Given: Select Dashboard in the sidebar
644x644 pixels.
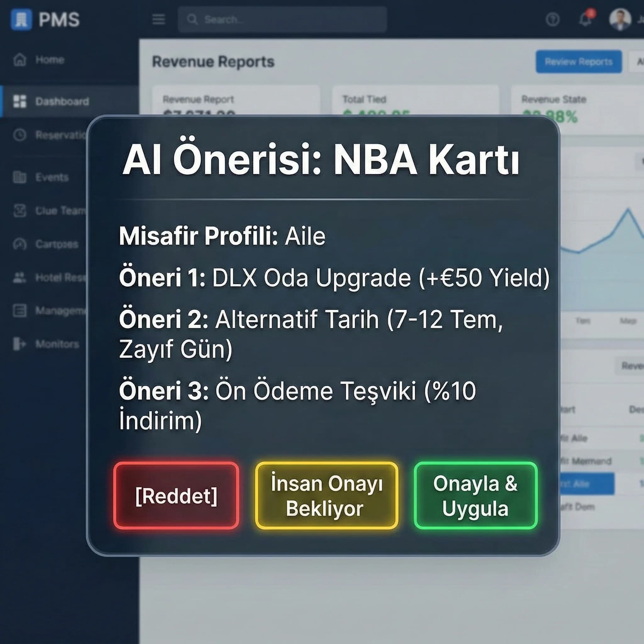Looking at the screenshot, I should [x=62, y=101].
